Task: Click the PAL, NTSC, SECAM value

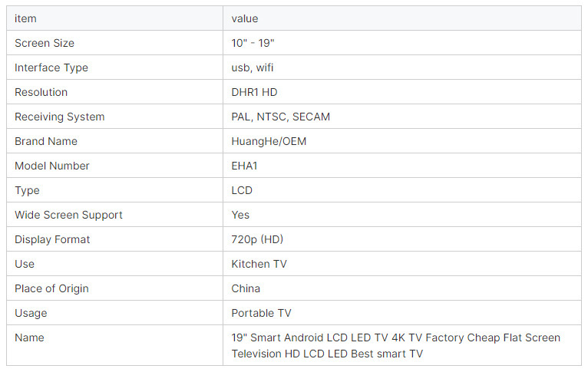Action: click(281, 117)
